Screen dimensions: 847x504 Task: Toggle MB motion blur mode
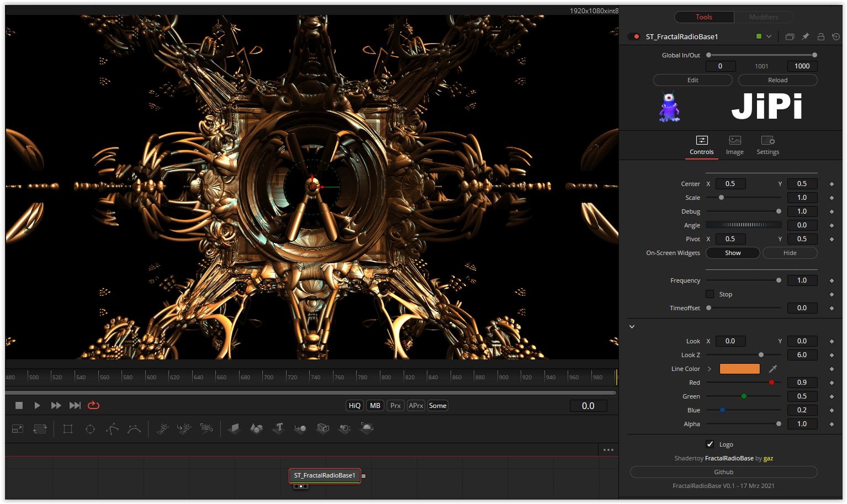tap(375, 406)
